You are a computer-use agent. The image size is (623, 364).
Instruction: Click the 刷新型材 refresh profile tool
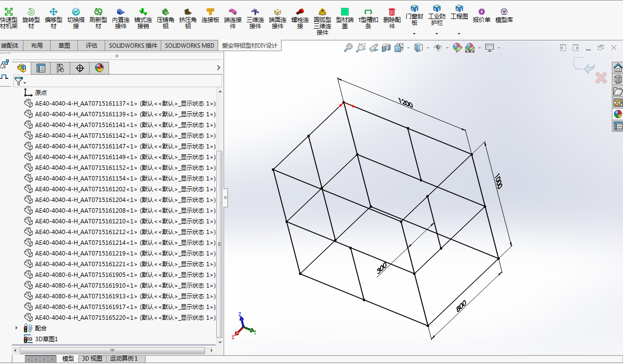click(x=98, y=18)
